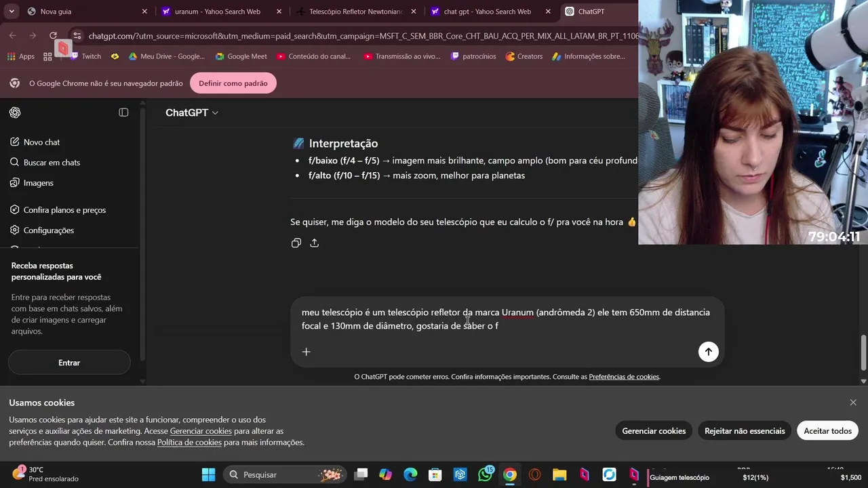Click the 'Interpretação' heading text
Viewport: 868px width, 488px height.
click(343, 143)
